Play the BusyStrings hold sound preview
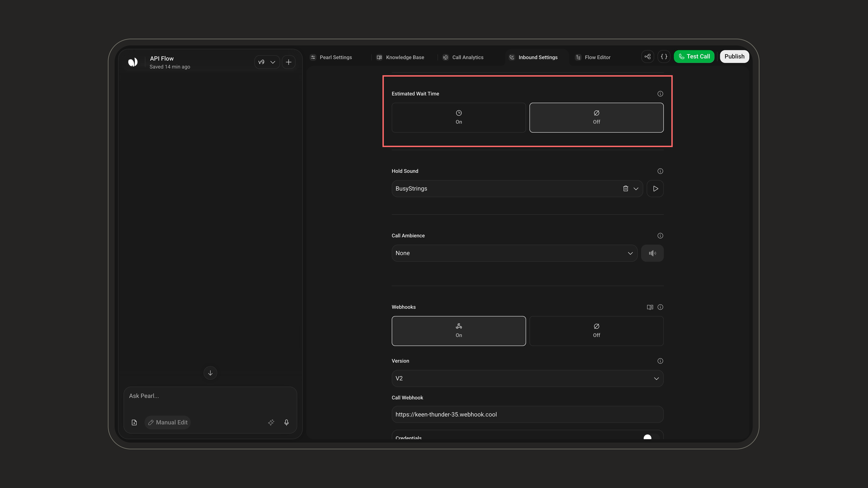Viewport: 868px width, 488px height. pyautogui.click(x=655, y=189)
